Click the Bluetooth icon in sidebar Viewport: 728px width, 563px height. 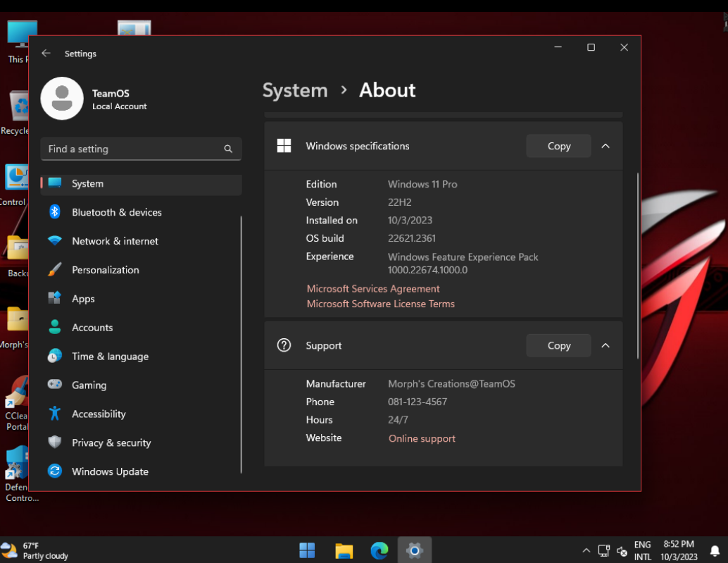pos(55,212)
